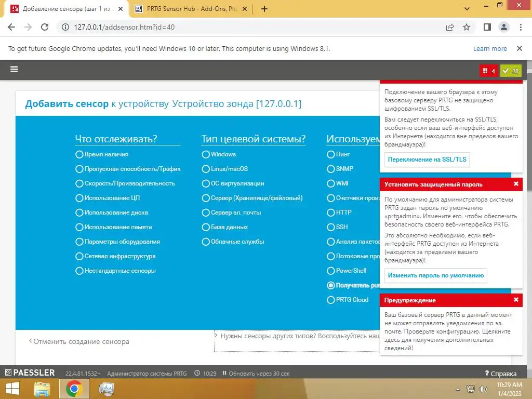The width and height of the screenshot is (532, 399).
Task: Open the PRTG monitor taskbar application
Action: 106,389
